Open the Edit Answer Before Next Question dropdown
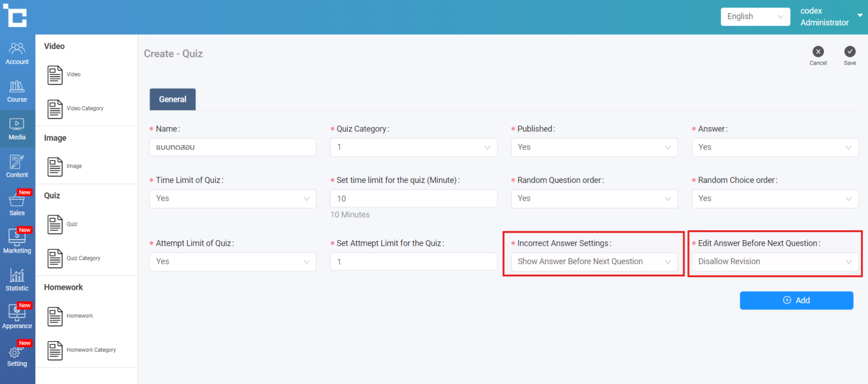 774,262
